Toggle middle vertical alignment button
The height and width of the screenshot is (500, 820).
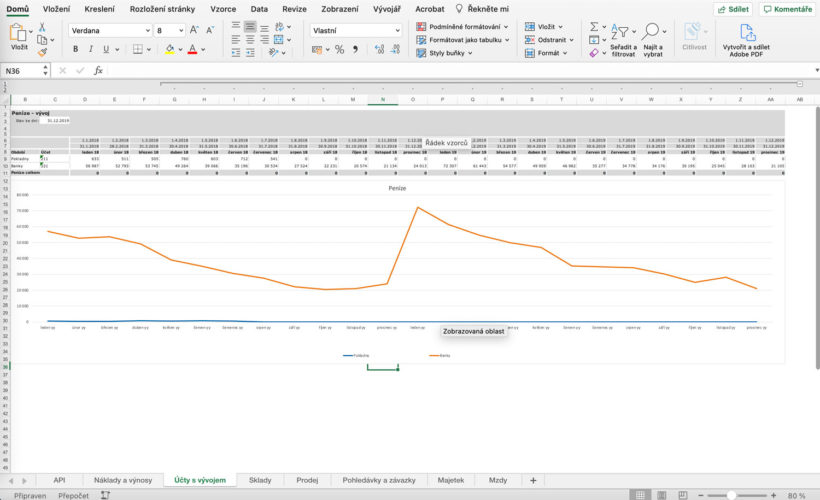pyautogui.click(x=250, y=26)
